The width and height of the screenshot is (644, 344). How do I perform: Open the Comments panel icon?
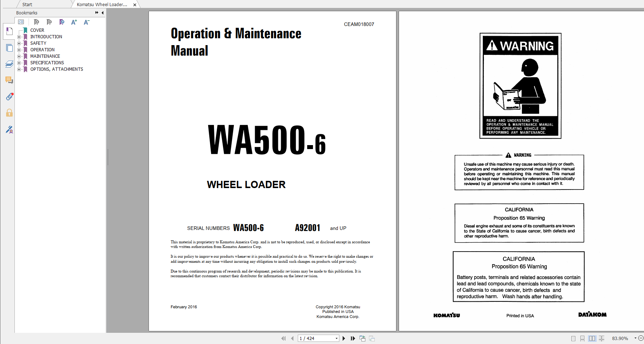(x=9, y=80)
